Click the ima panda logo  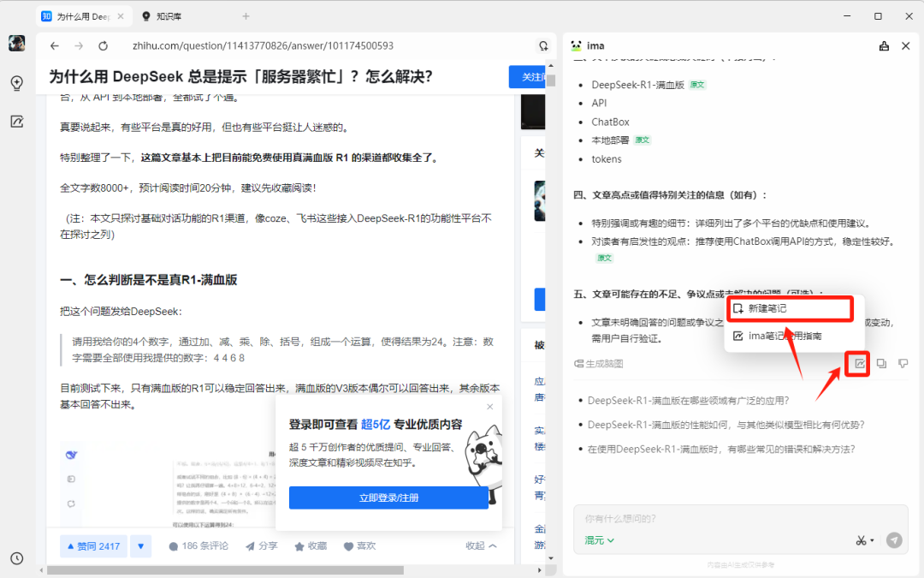(x=577, y=46)
